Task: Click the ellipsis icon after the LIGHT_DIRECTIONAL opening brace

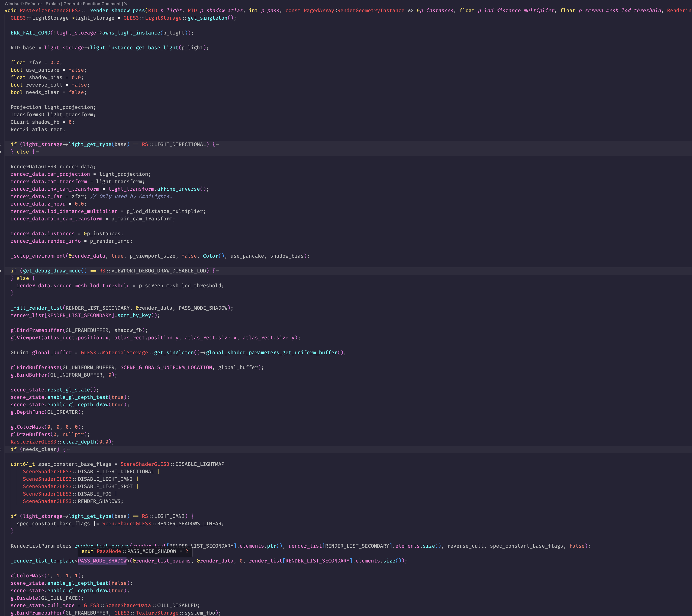Action: point(217,144)
